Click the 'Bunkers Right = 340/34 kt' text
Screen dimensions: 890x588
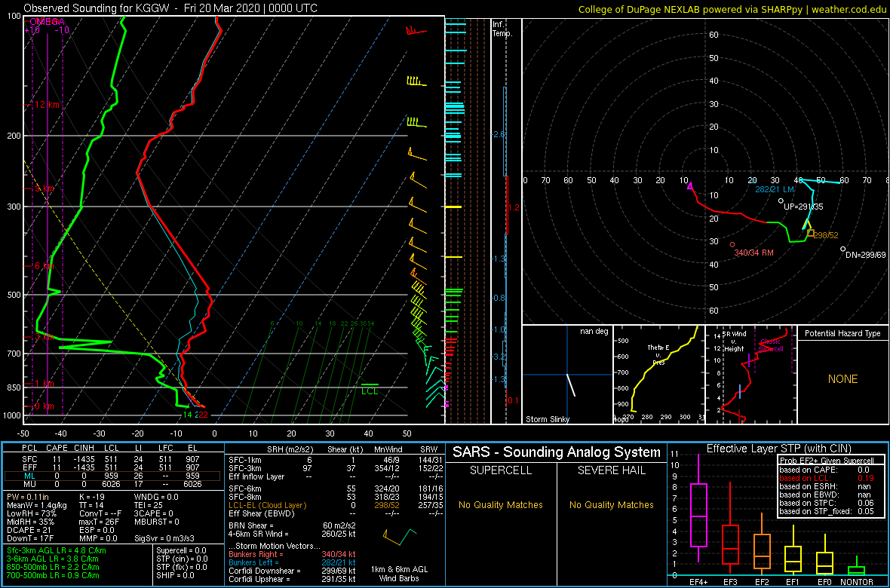[292, 555]
